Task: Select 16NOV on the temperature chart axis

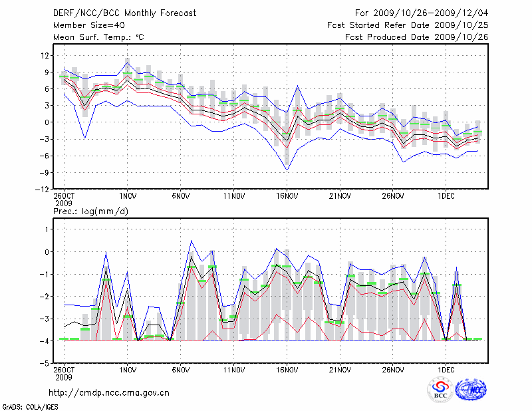Action: [x=287, y=196]
